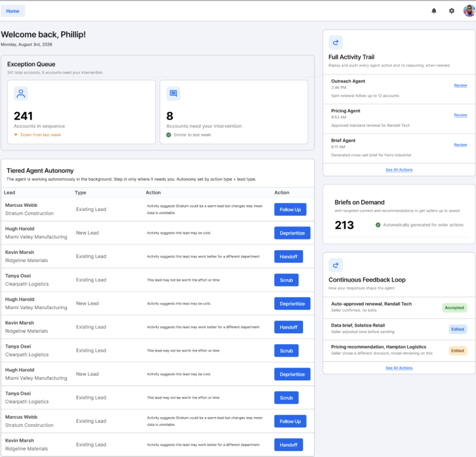The width and height of the screenshot is (476, 457).
Task: Click the orange down arrow beside Down from last week
Action: pyautogui.click(x=16, y=135)
